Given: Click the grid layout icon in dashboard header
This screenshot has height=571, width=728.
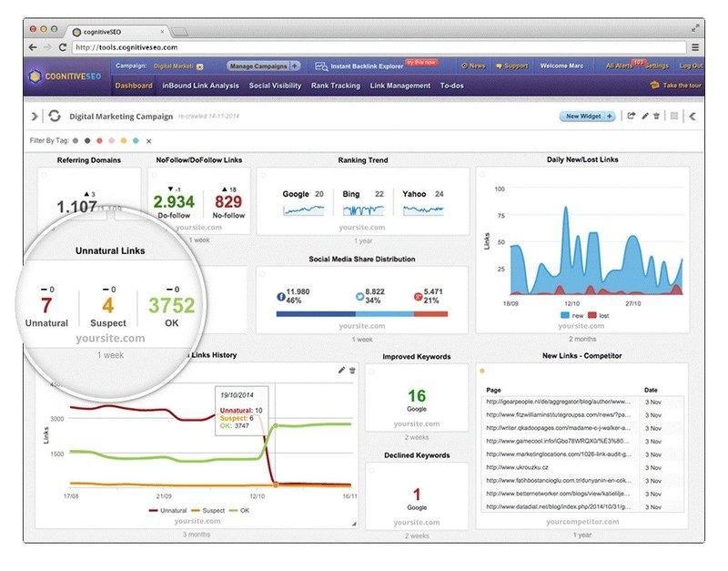Looking at the screenshot, I should click(673, 117).
